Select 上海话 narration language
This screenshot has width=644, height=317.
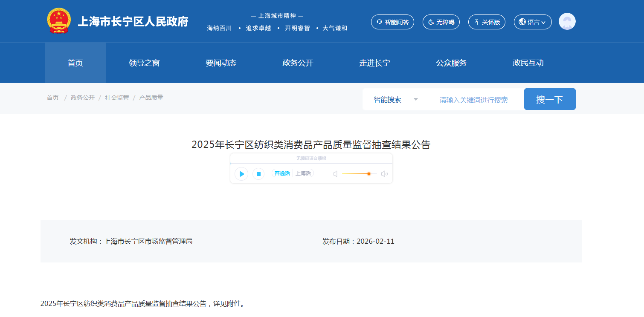click(303, 173)
